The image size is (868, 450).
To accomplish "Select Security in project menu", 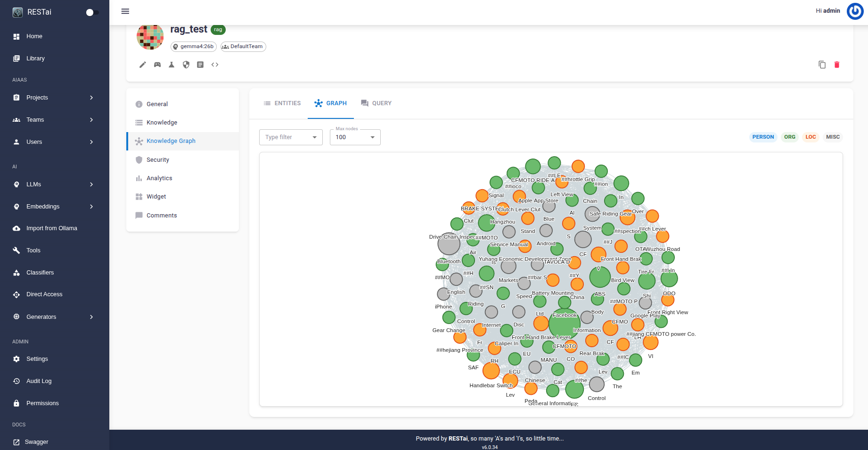I will (183, 160).
